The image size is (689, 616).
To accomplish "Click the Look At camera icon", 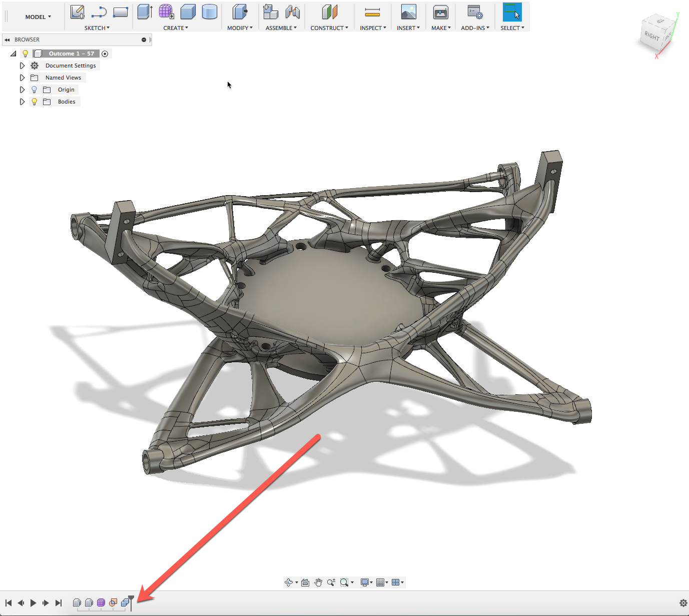I will coord(305,582).
